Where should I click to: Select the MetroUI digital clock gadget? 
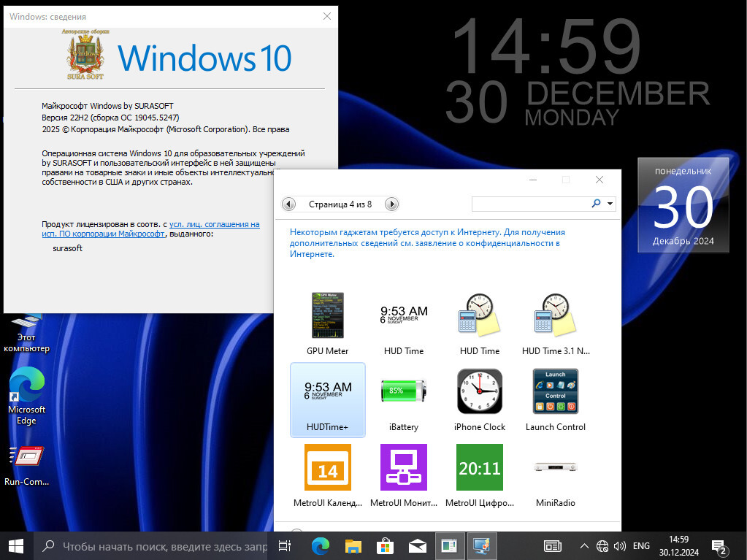(x=479, y=476)
